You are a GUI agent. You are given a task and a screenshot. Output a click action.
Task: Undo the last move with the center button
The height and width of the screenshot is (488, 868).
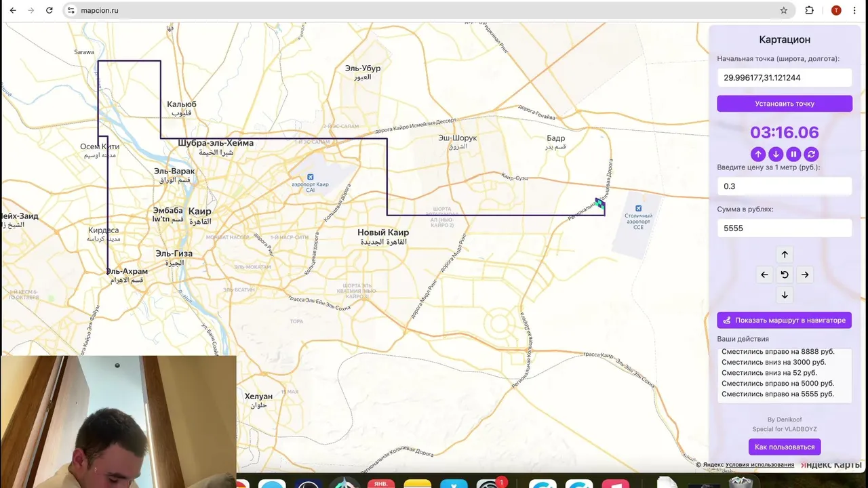[x=785, y=274]
